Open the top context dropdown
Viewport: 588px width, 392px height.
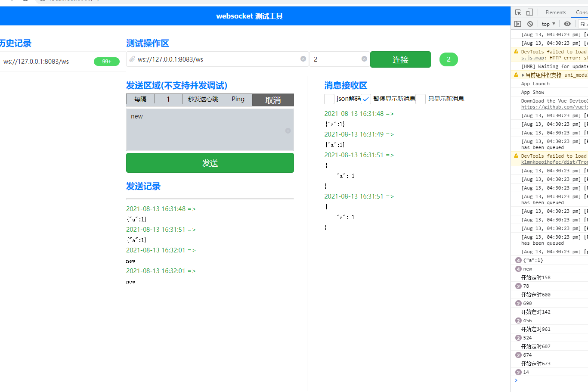click(x=548, y=24)
